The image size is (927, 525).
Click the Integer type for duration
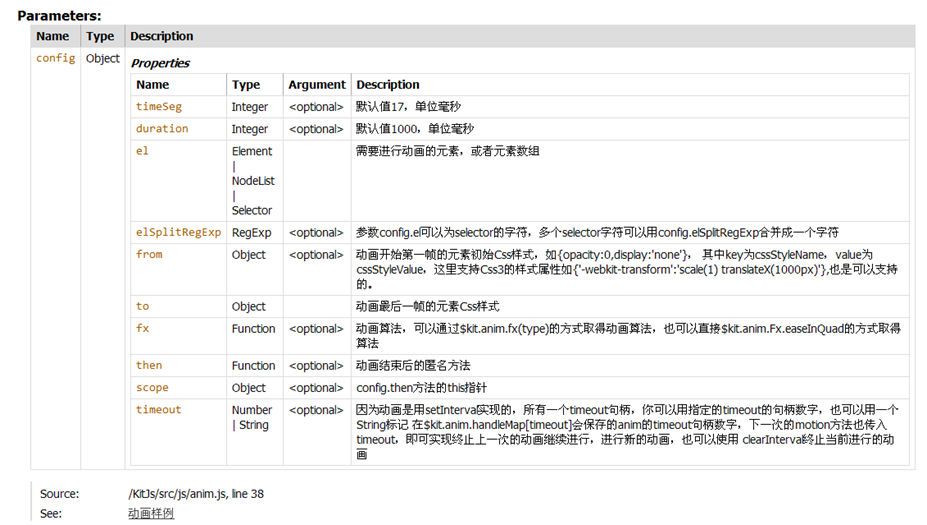(x=249, y=129)
